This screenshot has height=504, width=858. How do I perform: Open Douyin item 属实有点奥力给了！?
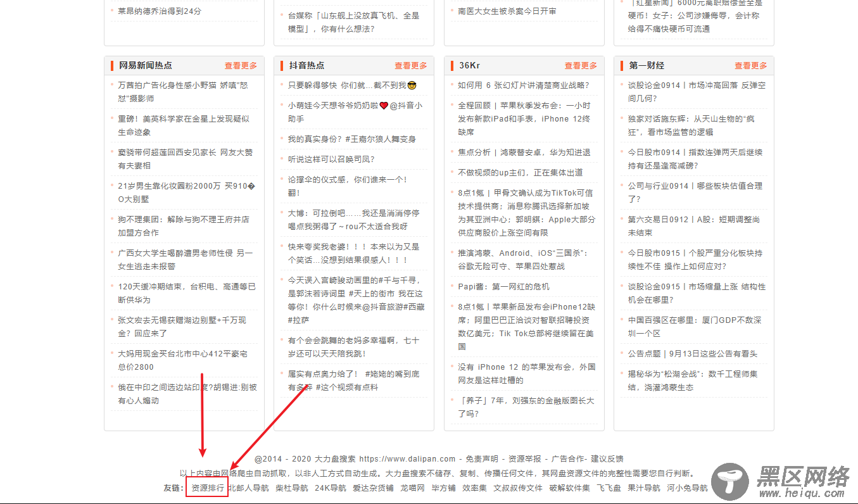point(353,381)
